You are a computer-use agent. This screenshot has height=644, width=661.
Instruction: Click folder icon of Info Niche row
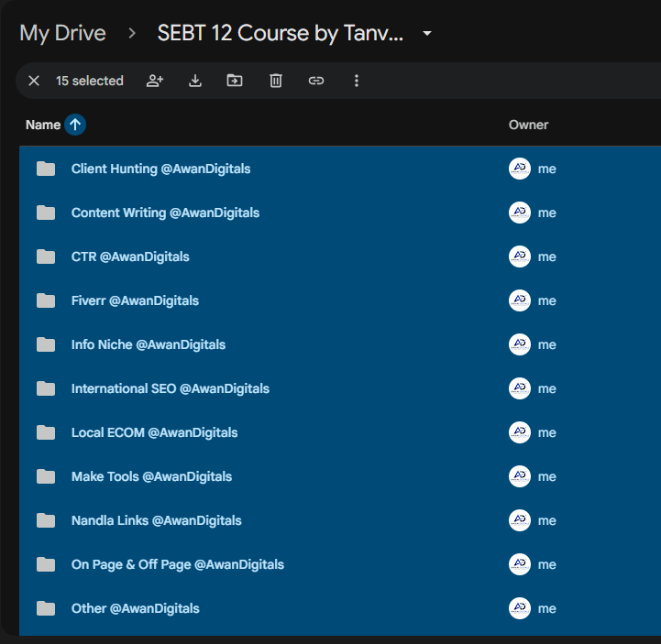[46, 344]
